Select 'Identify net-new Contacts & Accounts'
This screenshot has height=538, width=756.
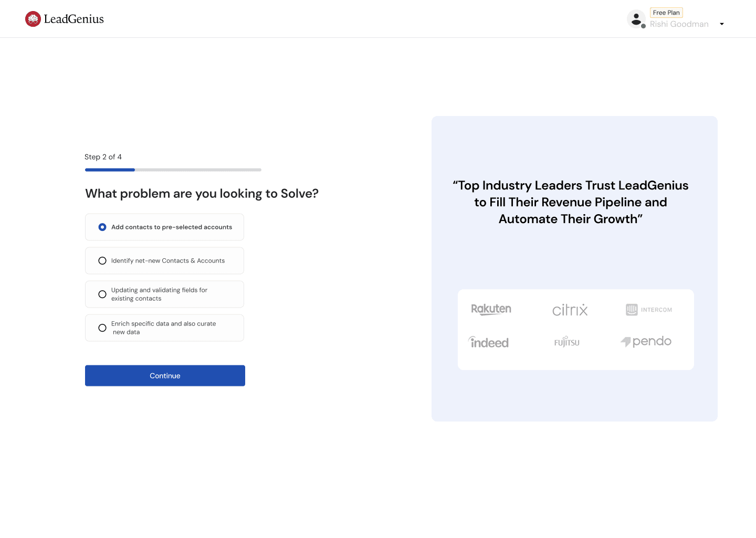pyautogui.click(x=164, y=260)
